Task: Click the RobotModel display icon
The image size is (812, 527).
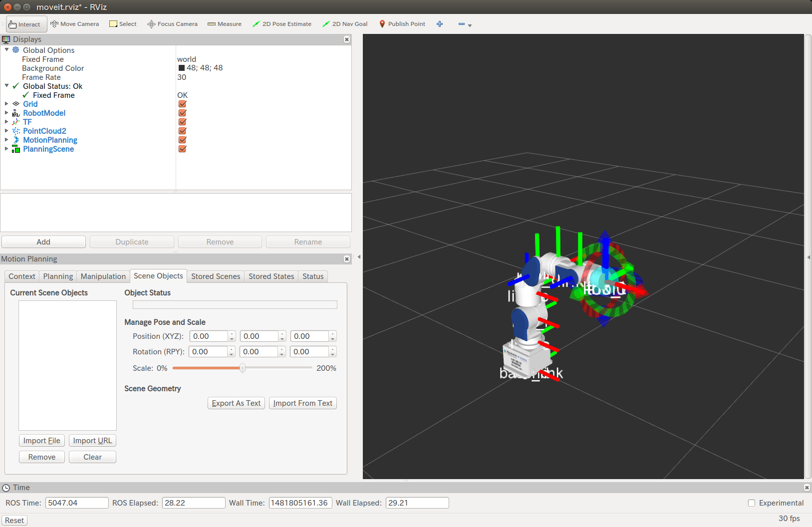Action: coord(16,113)
